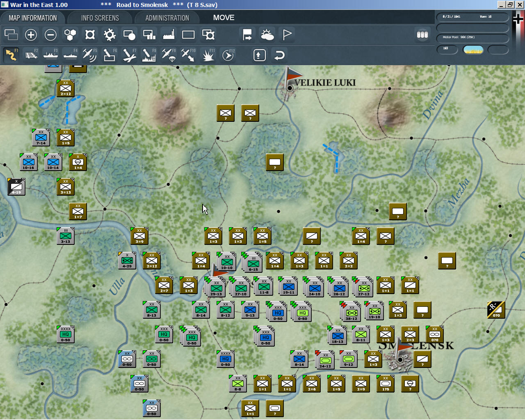Open the INFO SCREENS tab
The image size is (525, 420).
click(x=100, y=18)
